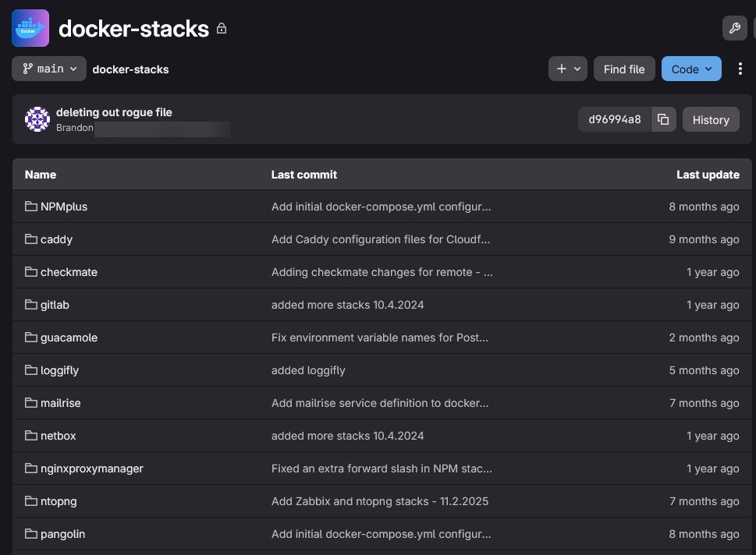Click '9 months ago' in caddy row
This screenshot has height=555, width=756.
tap(704, 239)
